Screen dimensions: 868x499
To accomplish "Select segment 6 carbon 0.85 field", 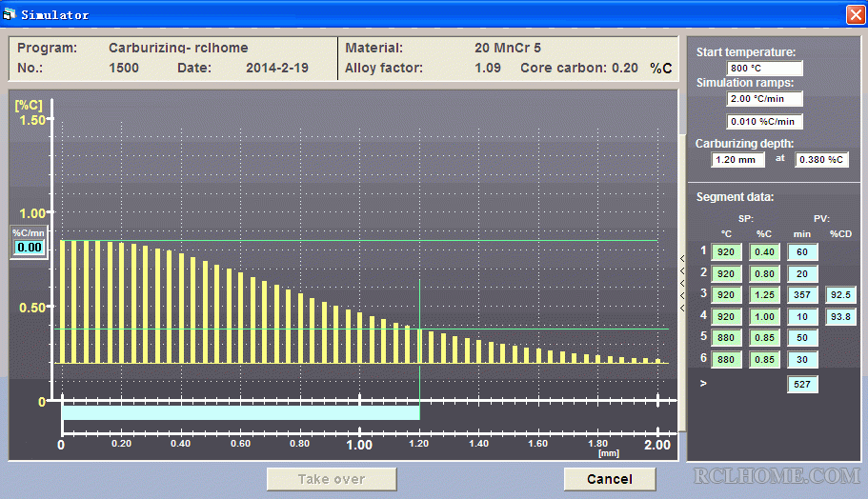I will click(x=764, y=360).
